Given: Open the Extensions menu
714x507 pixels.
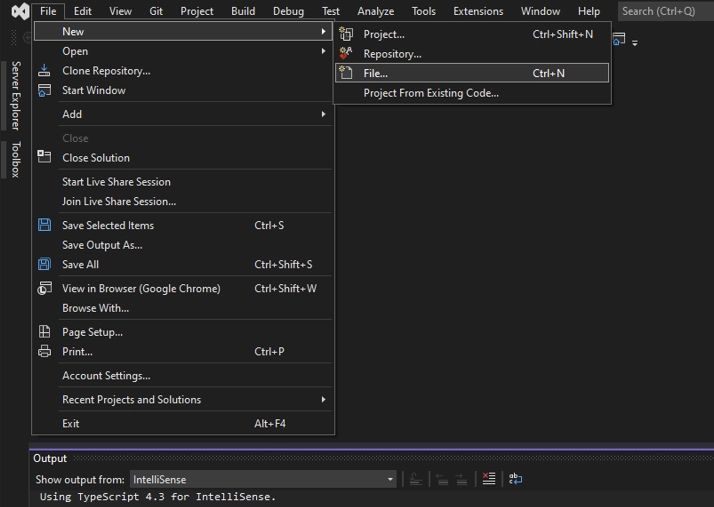Looking at the screenshot, I should [478, 11].
